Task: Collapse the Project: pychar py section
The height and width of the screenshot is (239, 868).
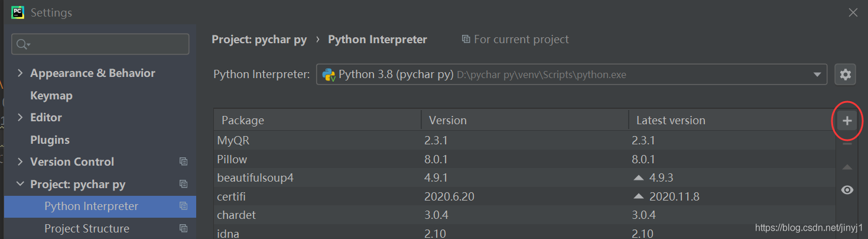Action: (20, 184)
